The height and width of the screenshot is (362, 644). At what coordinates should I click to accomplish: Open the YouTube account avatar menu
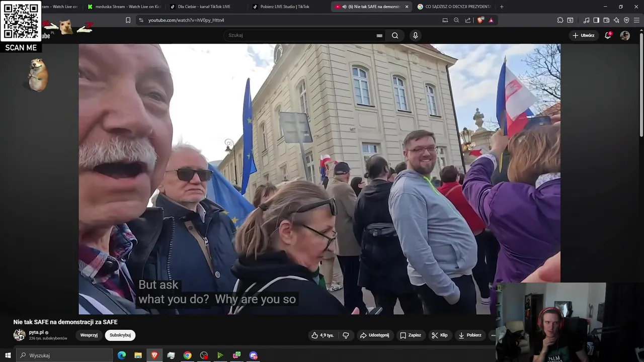pos(625,35)
